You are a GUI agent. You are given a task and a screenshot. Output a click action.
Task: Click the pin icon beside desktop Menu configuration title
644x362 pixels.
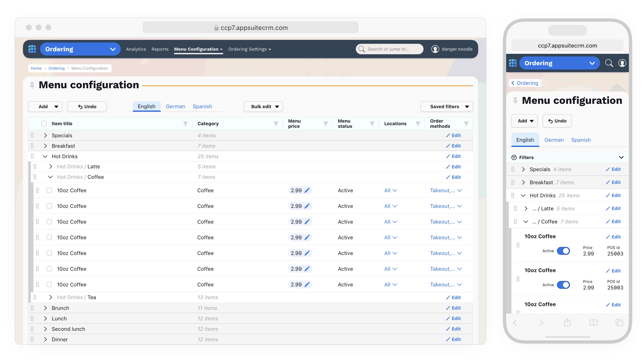pyautogui.click(x=32, y=85)
